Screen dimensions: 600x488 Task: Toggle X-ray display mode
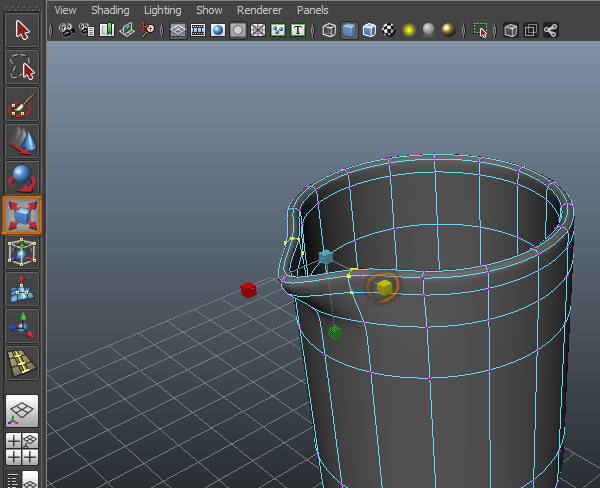[x=511, y=30]
